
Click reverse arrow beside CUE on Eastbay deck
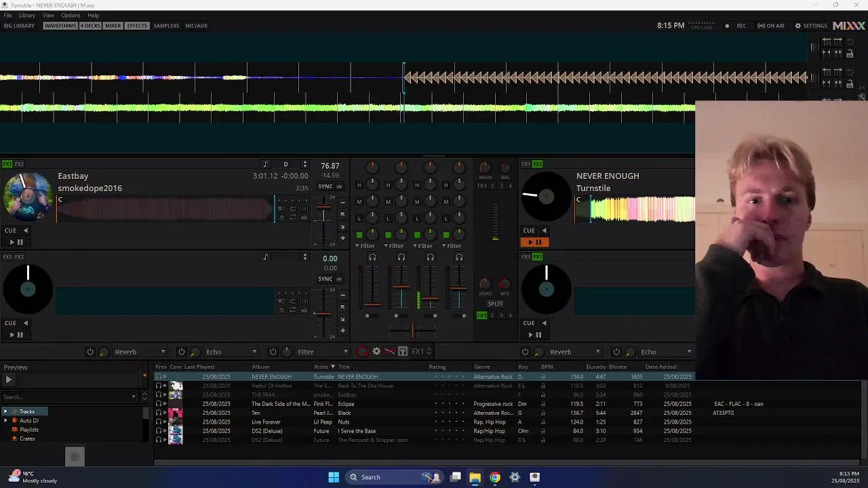(26, 230)
